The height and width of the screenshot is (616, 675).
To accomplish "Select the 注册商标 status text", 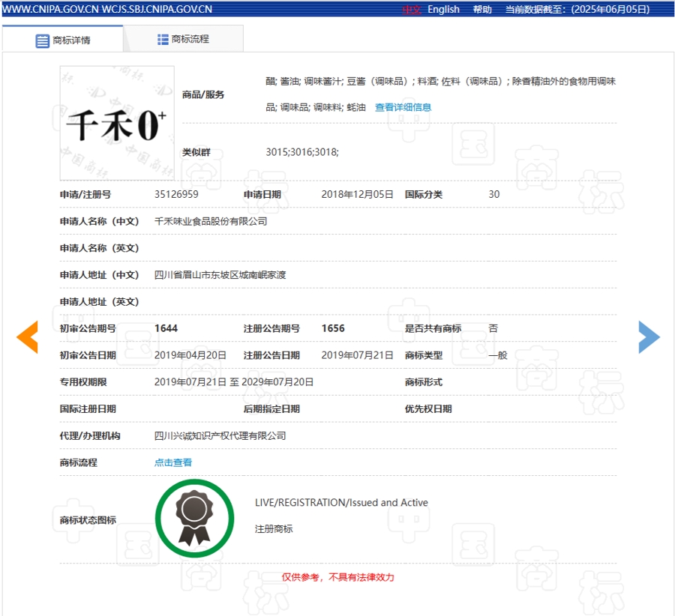I will coord(274,529).
